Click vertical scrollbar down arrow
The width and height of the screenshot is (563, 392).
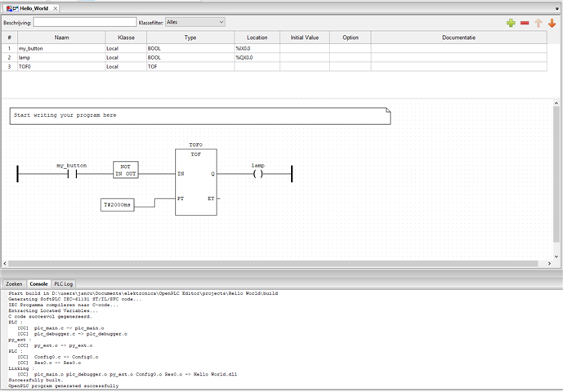click(x=556, y=256)
